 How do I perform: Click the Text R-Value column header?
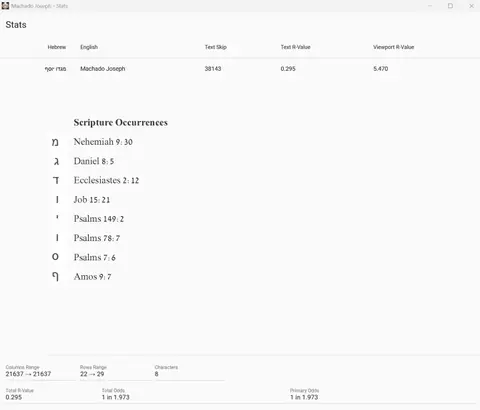295,47
